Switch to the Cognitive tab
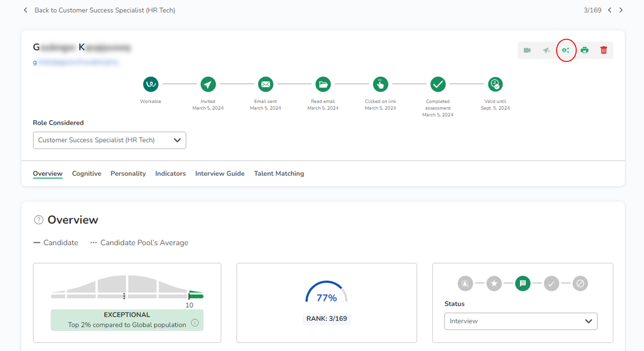 point(87,174)
